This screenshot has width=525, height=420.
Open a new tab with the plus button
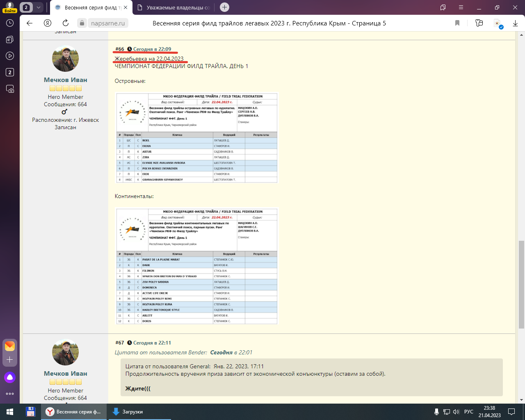click(224, 7)
